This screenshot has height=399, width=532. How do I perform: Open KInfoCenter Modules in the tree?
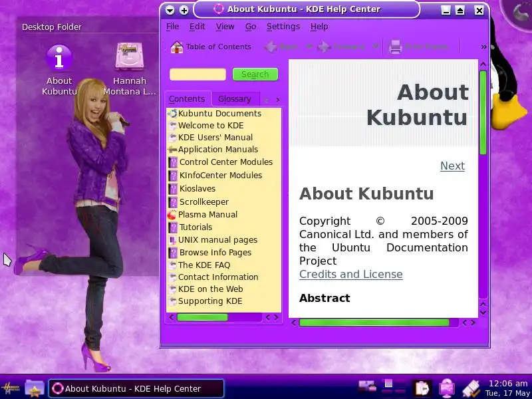(x=215, y=176)
